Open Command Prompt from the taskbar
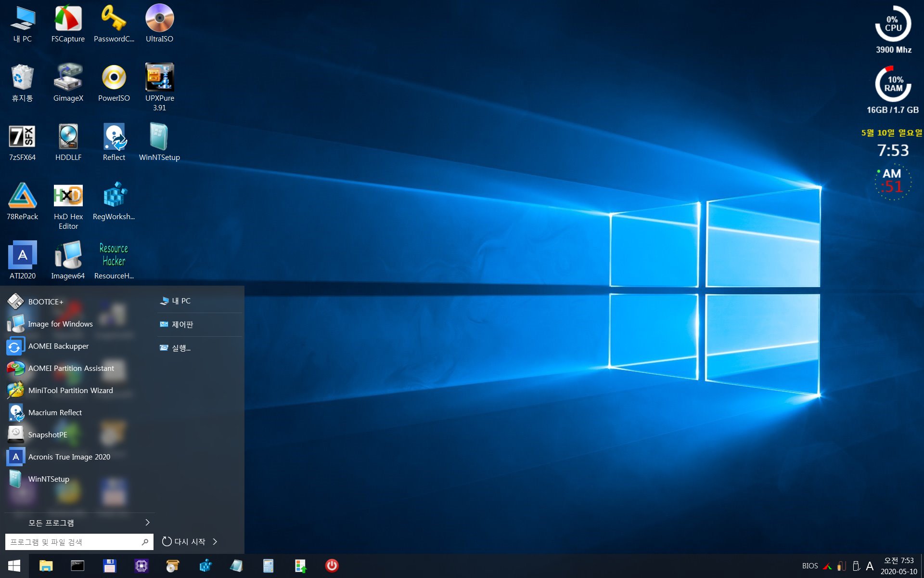Viewport: 924px width, 578px height. click(77, 566)
